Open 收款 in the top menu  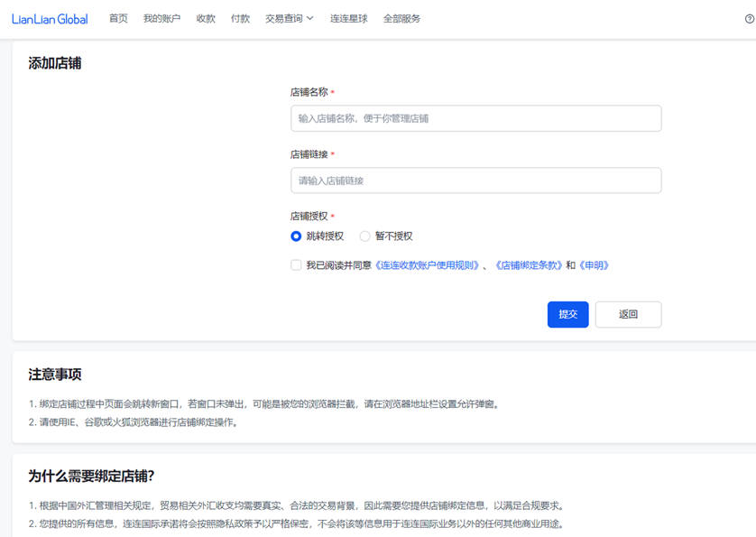206,19
